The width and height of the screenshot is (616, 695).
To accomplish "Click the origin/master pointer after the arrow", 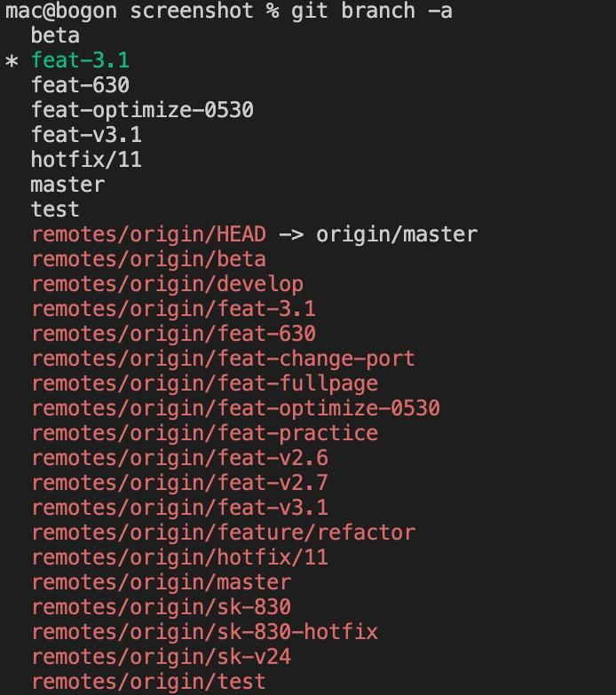I will (397, 234).
